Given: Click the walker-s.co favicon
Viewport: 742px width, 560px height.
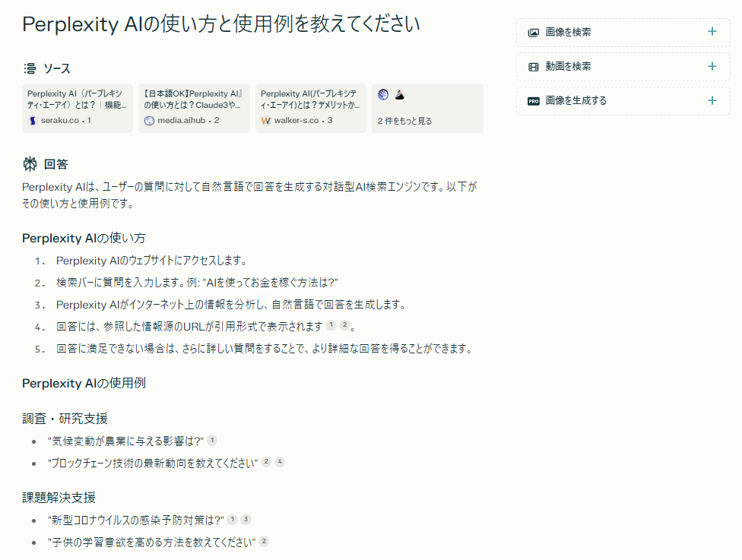Looking at the screenshot, I should pos(266,121).
